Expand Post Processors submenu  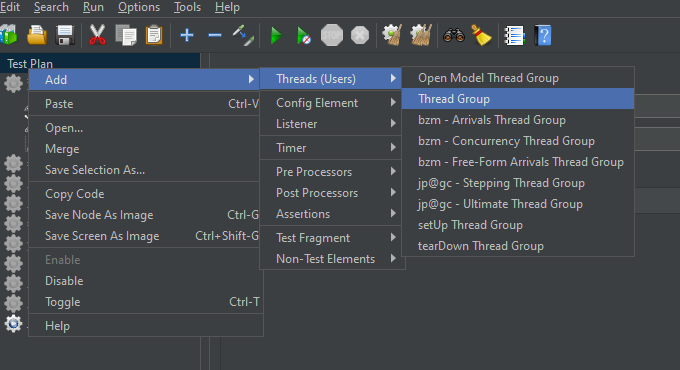331,193
